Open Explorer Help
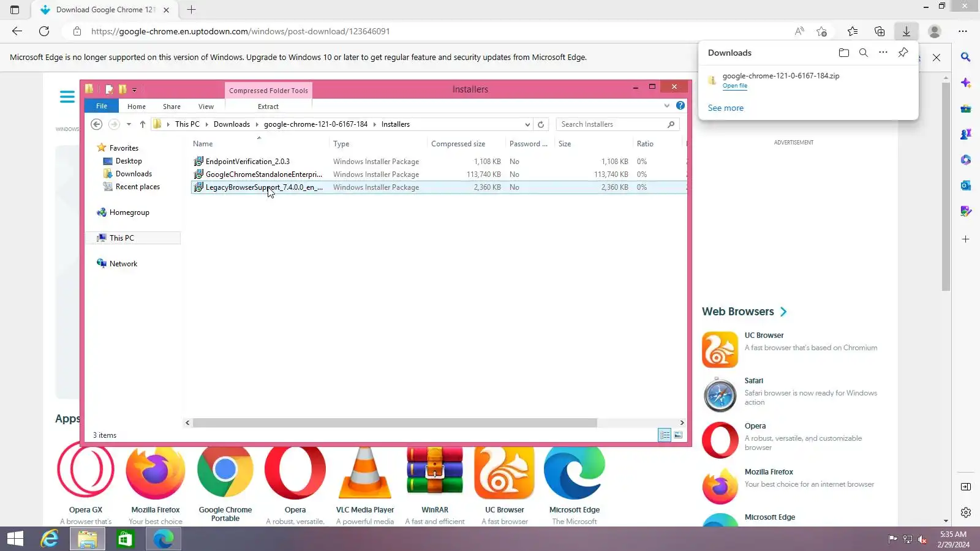Screen dimensions: 980x551 [x=680, y=105]
